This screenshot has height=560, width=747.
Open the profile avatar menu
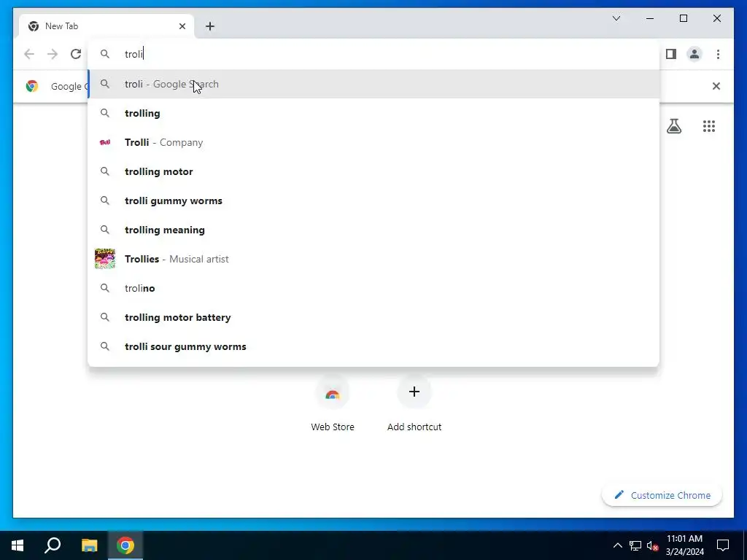(x=694, y=54)
